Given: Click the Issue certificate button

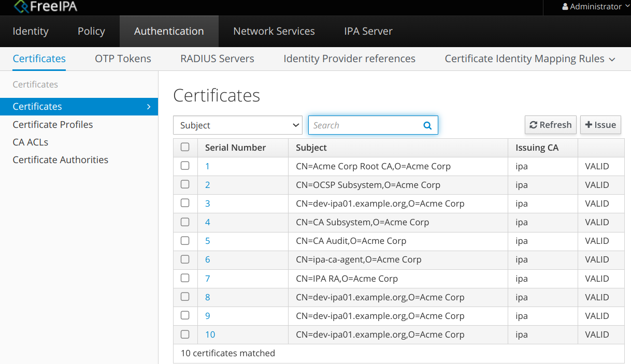Looking at the screenshot, I should (x=600, y=125).
